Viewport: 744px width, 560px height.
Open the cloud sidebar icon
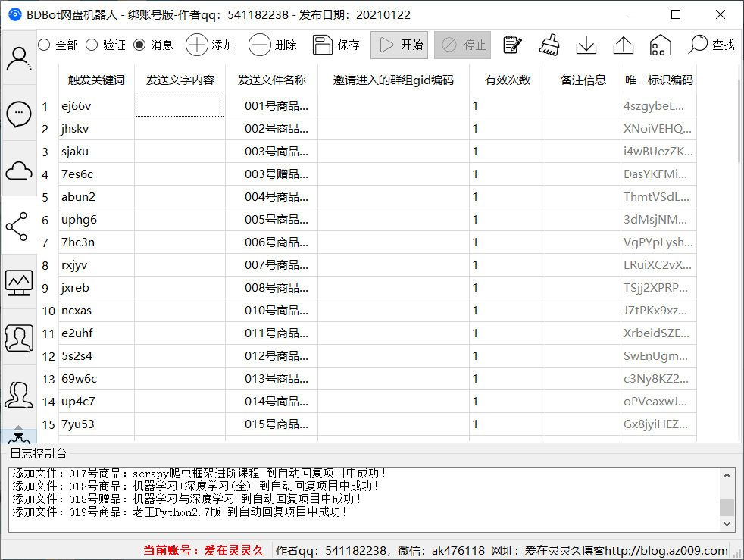[19, 171]
